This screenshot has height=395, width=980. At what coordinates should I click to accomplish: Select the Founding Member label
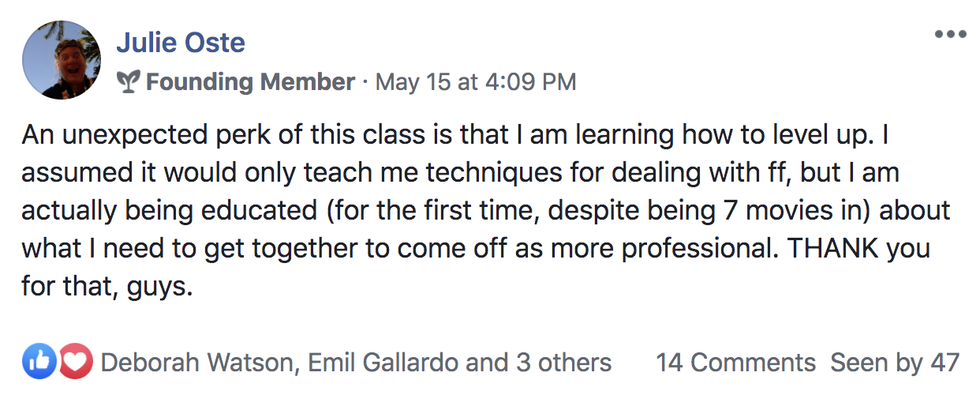[251, 81]
